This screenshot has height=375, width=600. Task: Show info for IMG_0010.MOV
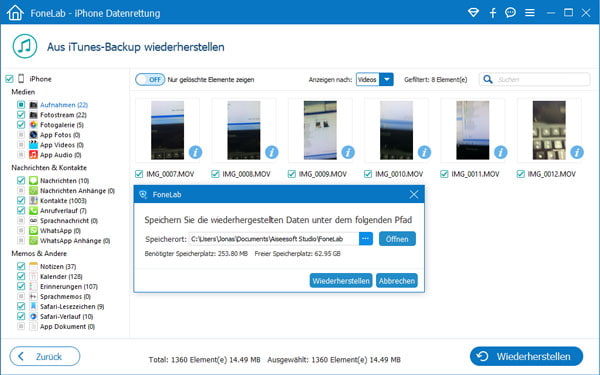tap(424, 152)
